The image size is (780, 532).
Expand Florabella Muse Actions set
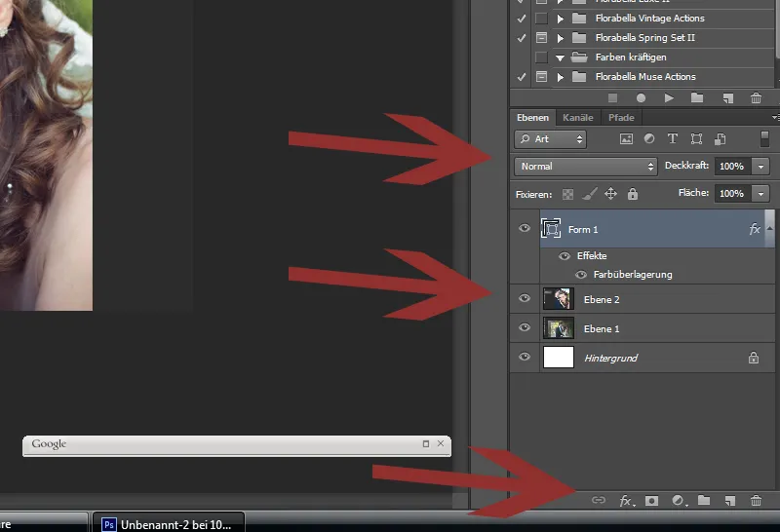560,78
